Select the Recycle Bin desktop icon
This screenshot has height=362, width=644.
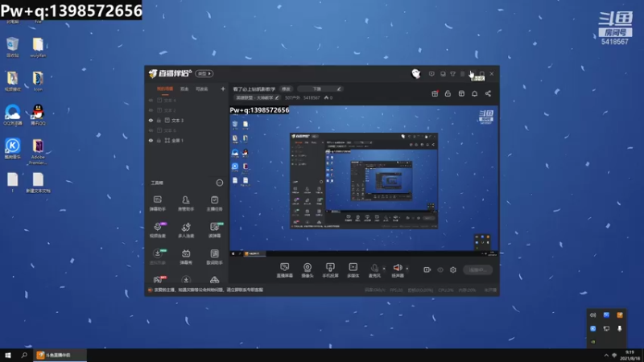click(13, 47)
